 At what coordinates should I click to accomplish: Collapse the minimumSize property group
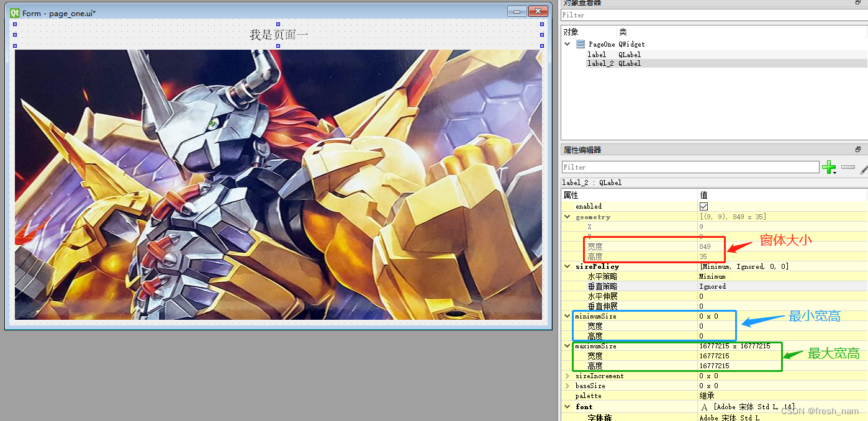[567, 316]
